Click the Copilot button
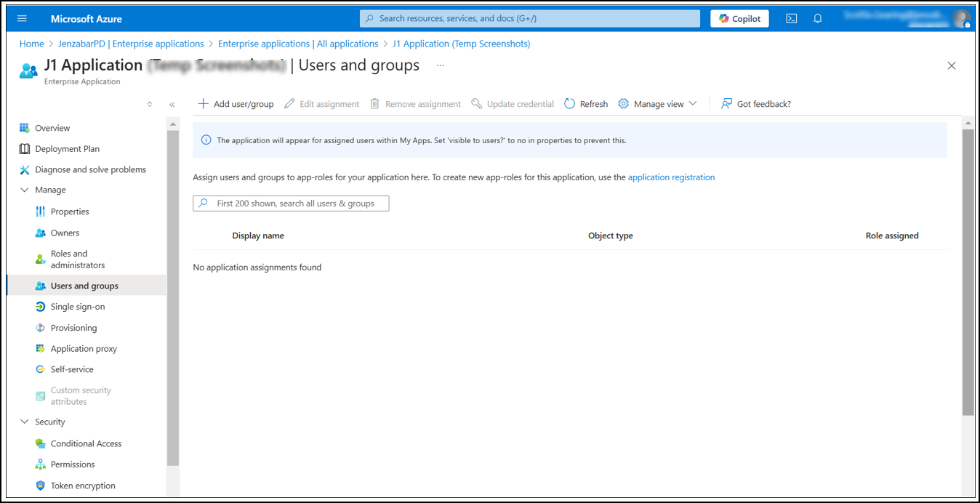The image size is (980, 503). point(739,18)
